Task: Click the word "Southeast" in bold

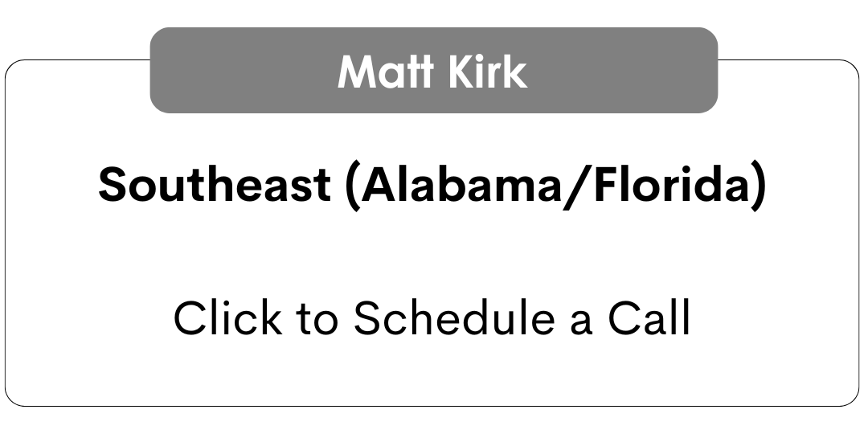Action: (214, 185)
